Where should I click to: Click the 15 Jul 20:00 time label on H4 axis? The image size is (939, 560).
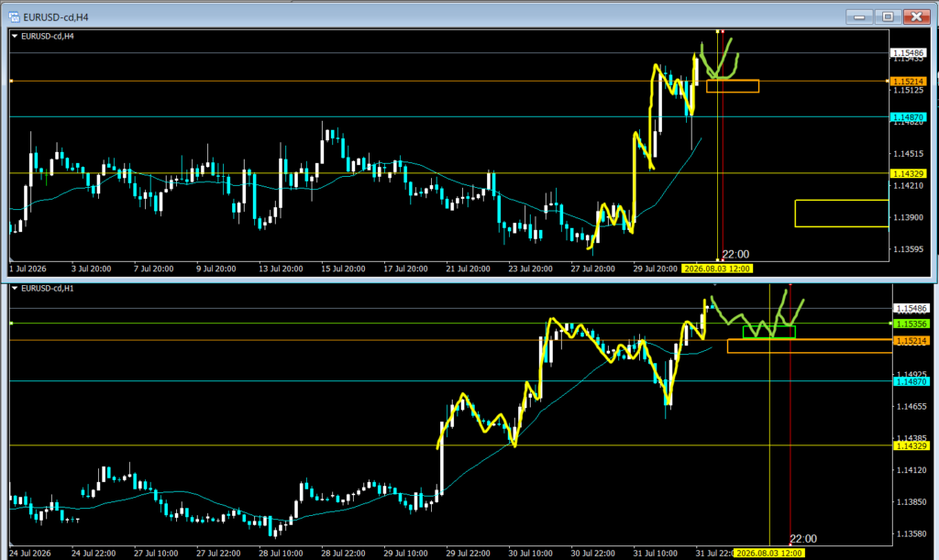[x=343, y=269]
